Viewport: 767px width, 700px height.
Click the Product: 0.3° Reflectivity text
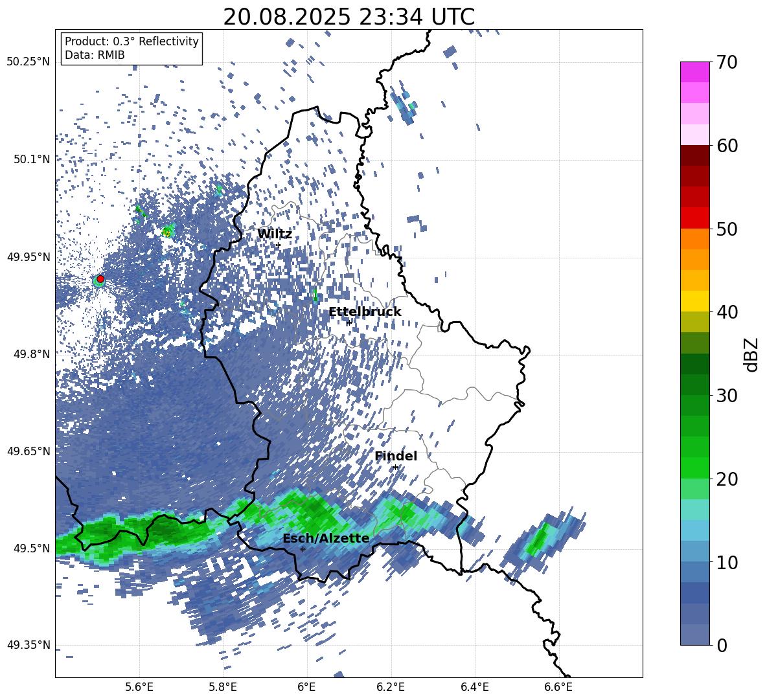pos(132,41)
